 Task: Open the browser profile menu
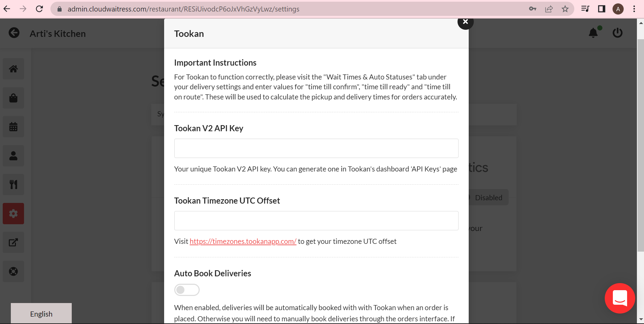(618, 9)
